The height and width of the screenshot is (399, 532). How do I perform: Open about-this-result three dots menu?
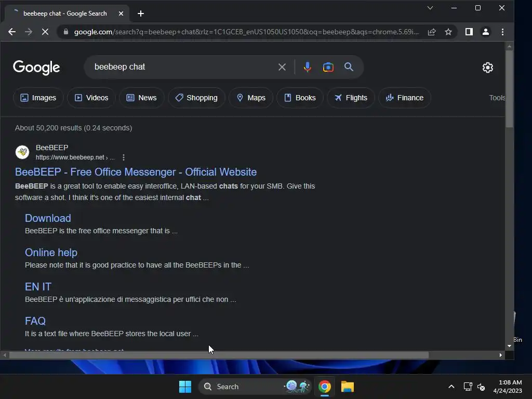(124, 157)
